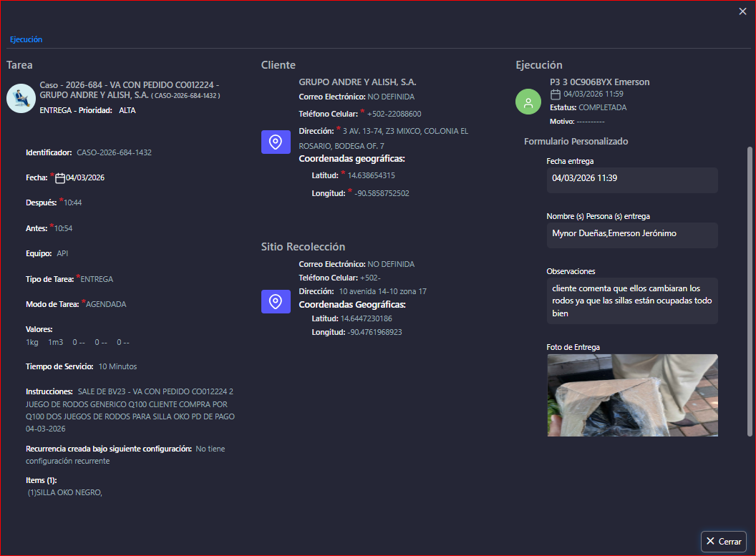Click the Cliente Latitud value 14.638654315
The width and height of the screenshot is (756, 556).
(x=371, y=175)
